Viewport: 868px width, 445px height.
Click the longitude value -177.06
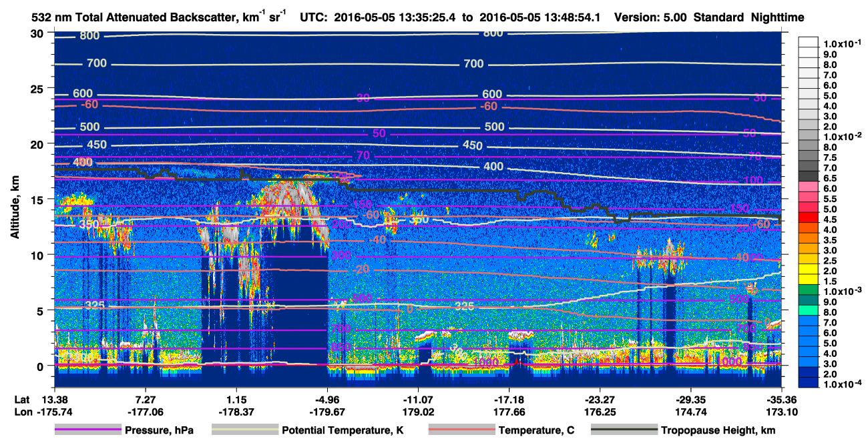(x=145, y=412)
